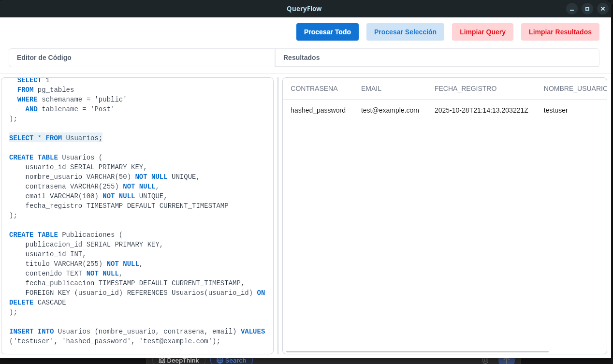Click the usuario_id INT line
Image resolution: width=613 pixels, height=364 pixels.
pos(56,254)
